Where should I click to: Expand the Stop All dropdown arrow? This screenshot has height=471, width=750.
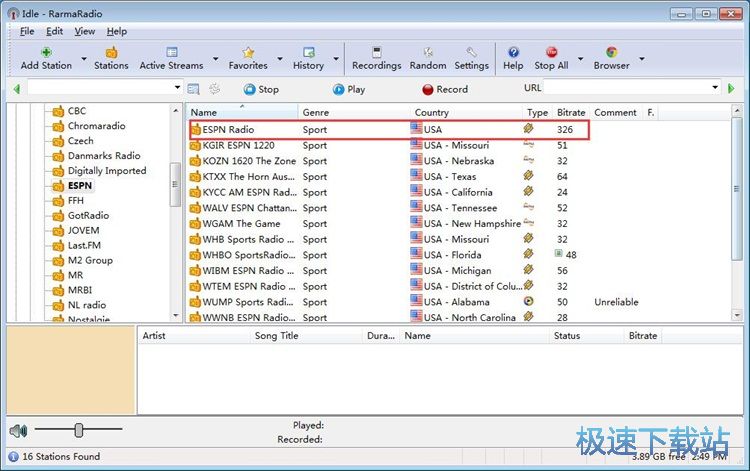pyautogui.click(x=580, y=59)
